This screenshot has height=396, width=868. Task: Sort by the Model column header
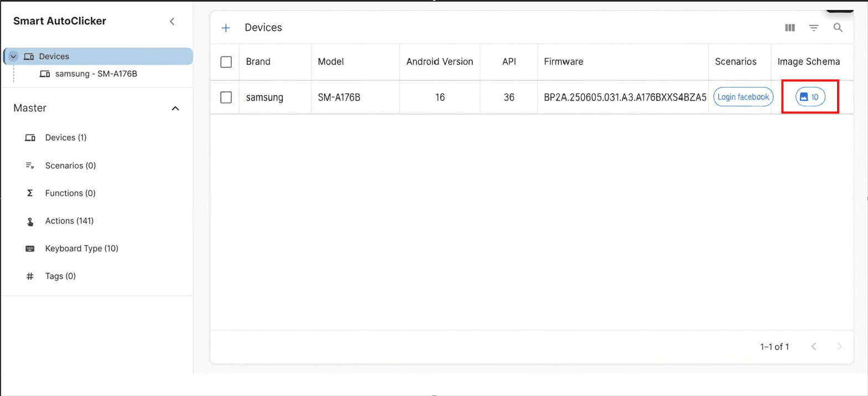click(331, 61)
